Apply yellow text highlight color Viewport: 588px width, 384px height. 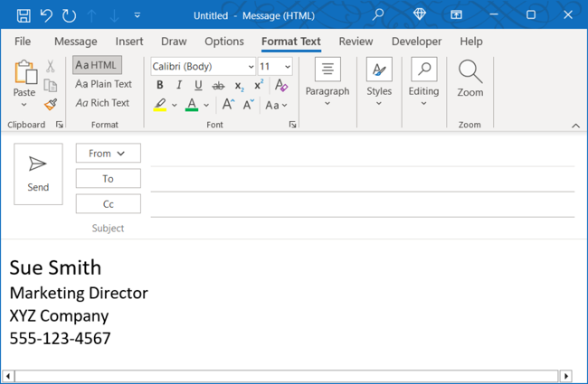coord(160,105)
